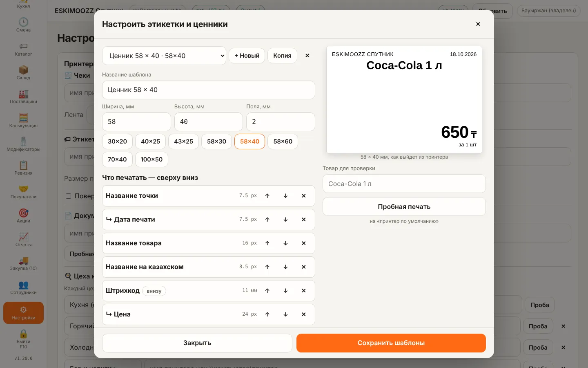The width and height of the screenshot is (588, 368).
Task: Remove Название товара row
Action: 303,243
